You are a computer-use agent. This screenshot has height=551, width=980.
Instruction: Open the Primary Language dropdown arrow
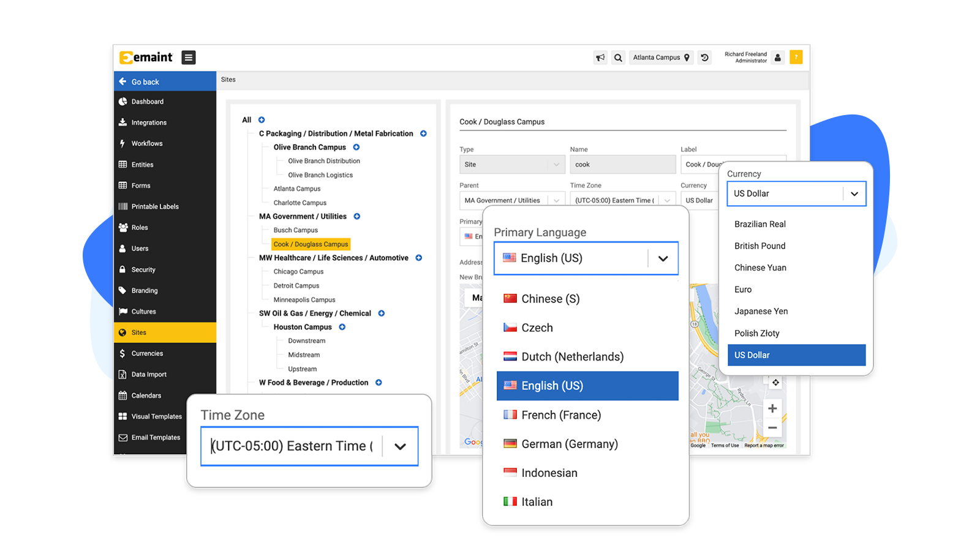pos(663,258)
